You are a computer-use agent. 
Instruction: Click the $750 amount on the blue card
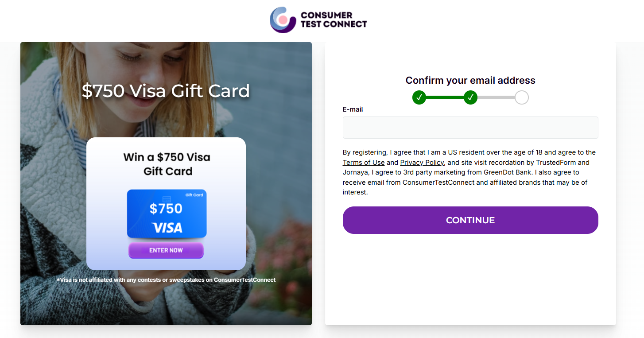166,209
